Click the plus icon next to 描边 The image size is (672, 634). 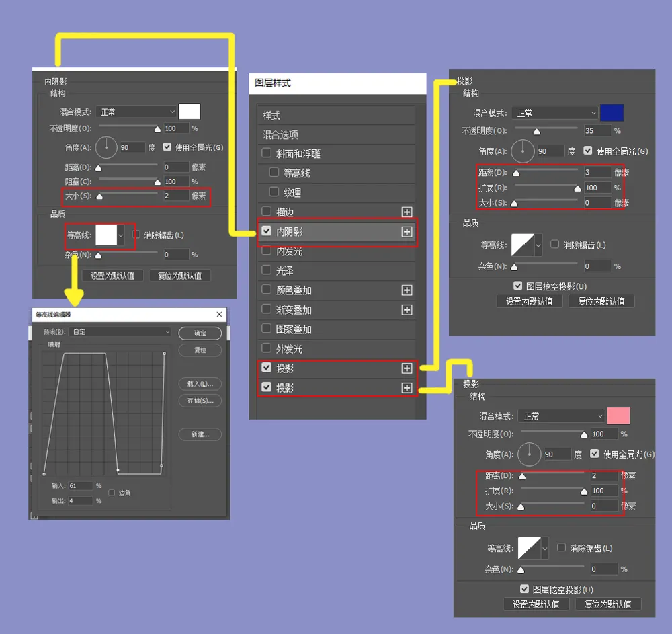point(407,212)
